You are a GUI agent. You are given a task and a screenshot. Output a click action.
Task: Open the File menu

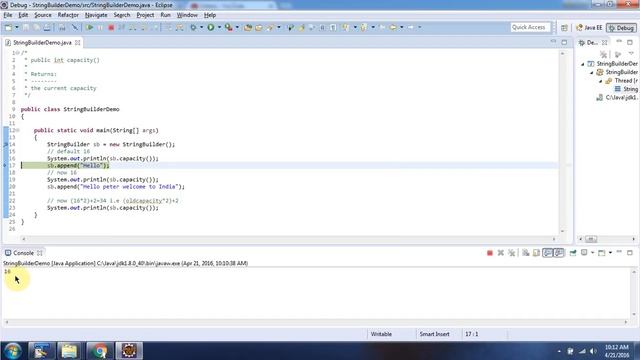point(8,15)
